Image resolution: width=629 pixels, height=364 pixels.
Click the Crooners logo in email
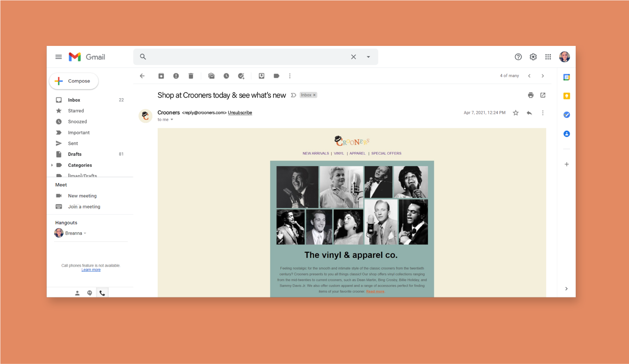[352, 141]
